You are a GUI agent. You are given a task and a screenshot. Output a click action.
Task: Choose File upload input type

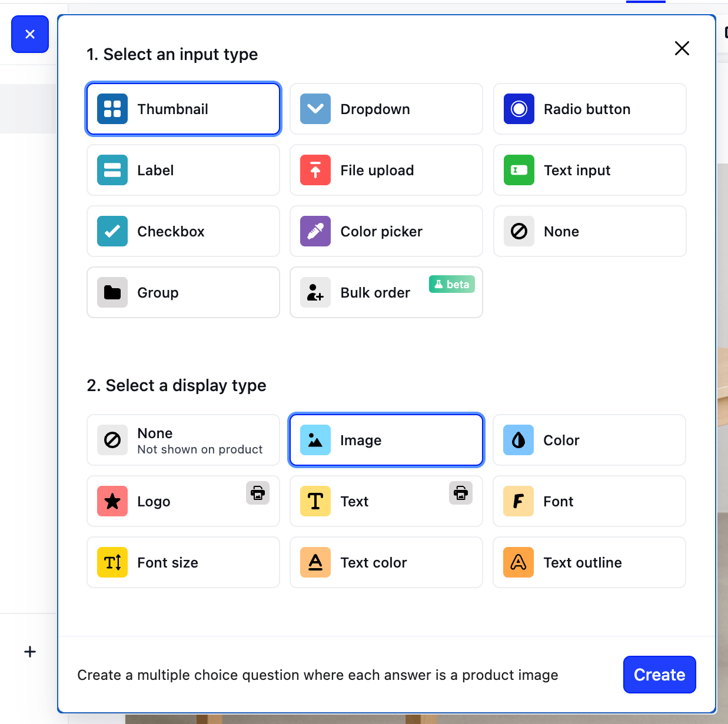(386, 171)
